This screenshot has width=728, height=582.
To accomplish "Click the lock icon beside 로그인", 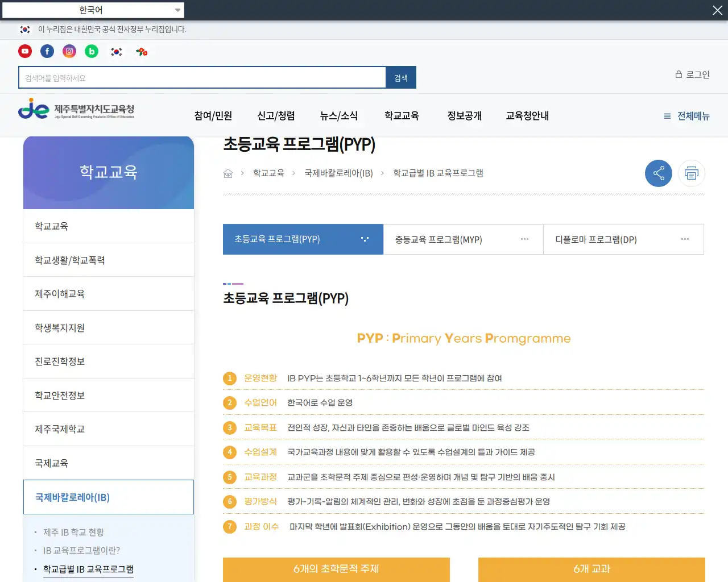I will [x=679, y=74].
